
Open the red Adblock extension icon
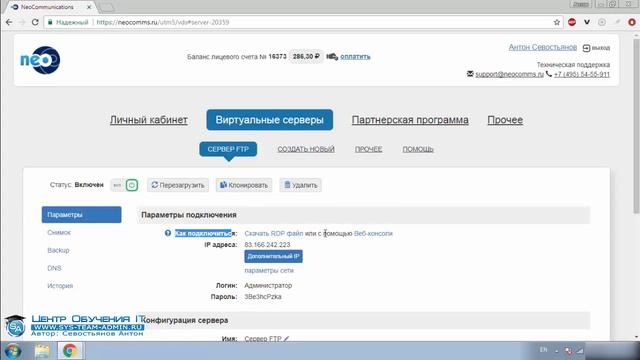pos(572,22)
